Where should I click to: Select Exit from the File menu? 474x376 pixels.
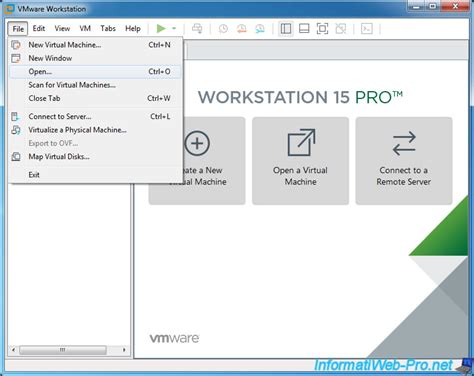95,175
